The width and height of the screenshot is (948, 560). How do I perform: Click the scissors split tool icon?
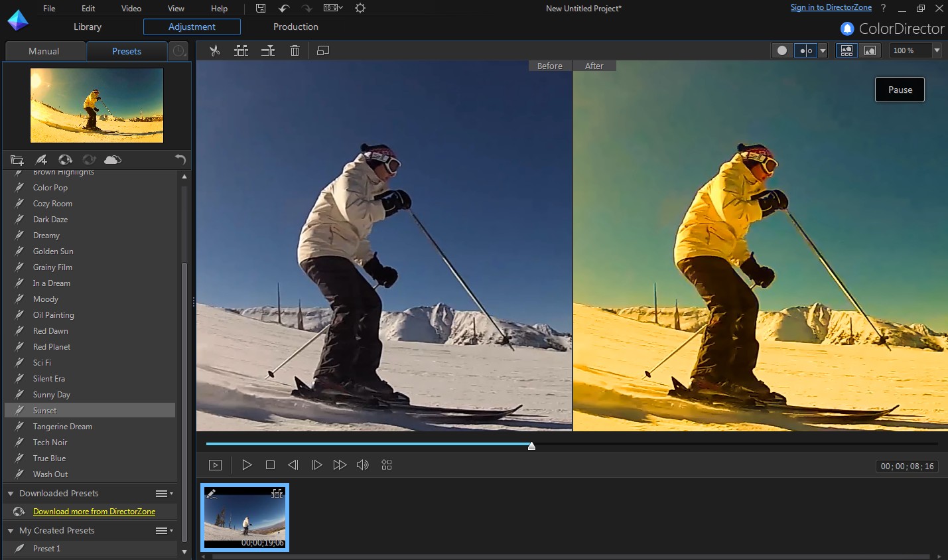point(214,51)
